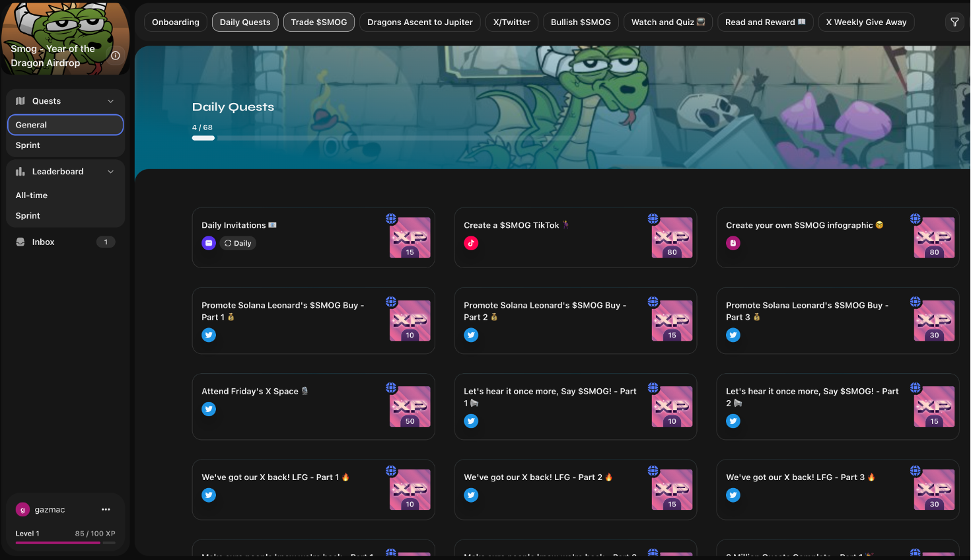Collapse the Leaderboard section chevron
The image size is (971, 560).
110,172
